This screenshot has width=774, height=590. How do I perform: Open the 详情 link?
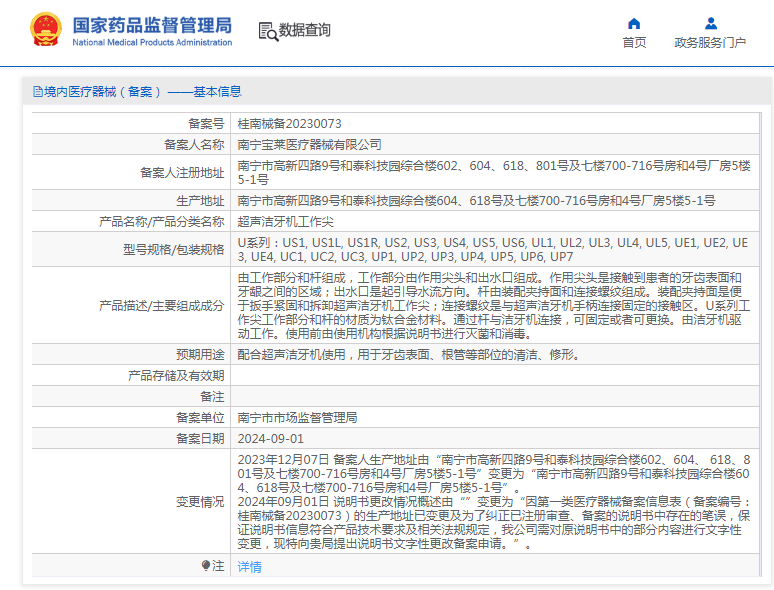[x=249, y=566]
